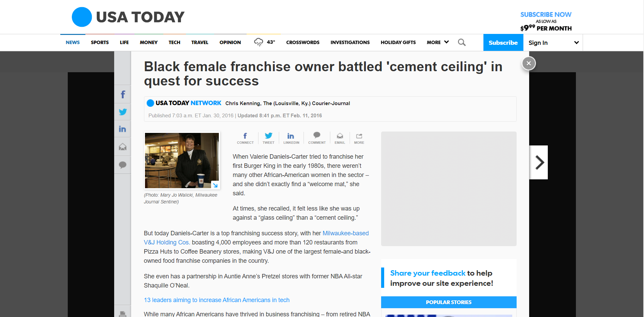
Task: Enlarge photo using the blue arrow icon
Action: pyautogui.click(x=215, y=185)
